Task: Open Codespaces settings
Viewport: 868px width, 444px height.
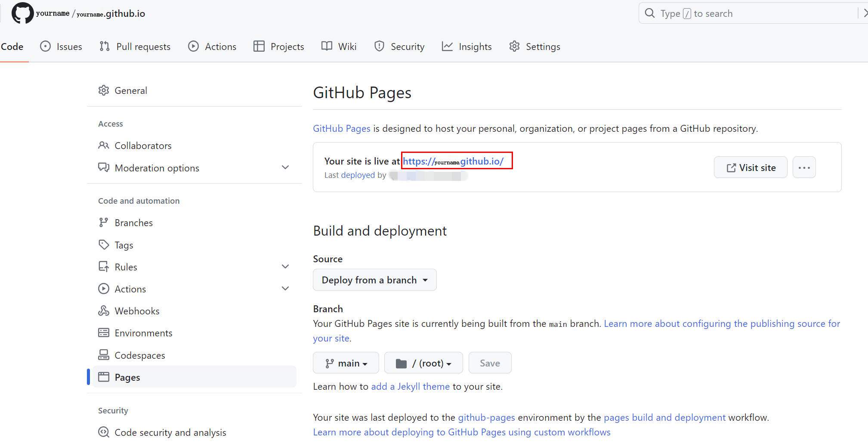Action: click(x=195, y=355)
